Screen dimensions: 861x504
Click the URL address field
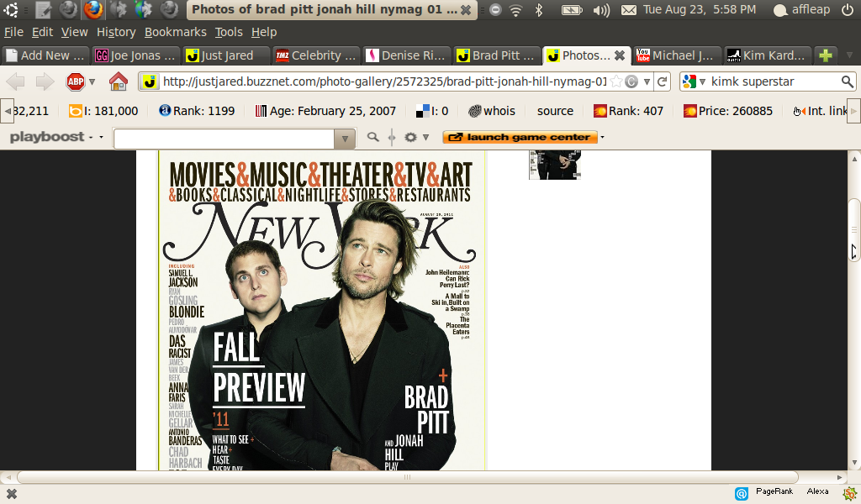pos(384,81)
